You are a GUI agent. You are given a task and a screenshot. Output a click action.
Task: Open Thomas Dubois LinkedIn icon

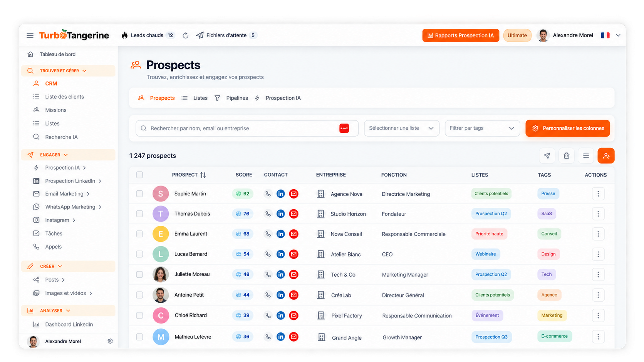click(x=281, y=214)
